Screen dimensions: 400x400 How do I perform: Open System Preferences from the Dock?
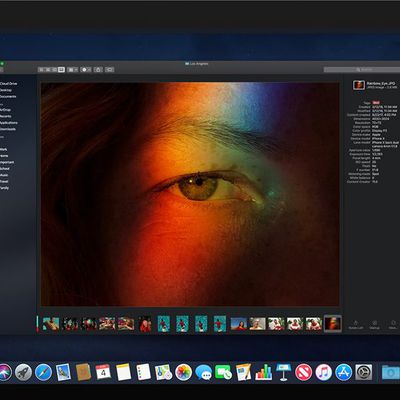364,372
